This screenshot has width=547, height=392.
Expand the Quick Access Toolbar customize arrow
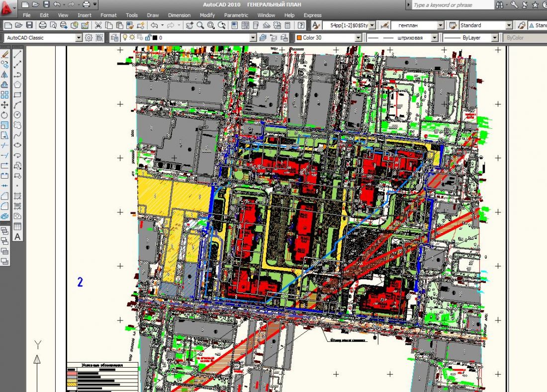(95, 4)
